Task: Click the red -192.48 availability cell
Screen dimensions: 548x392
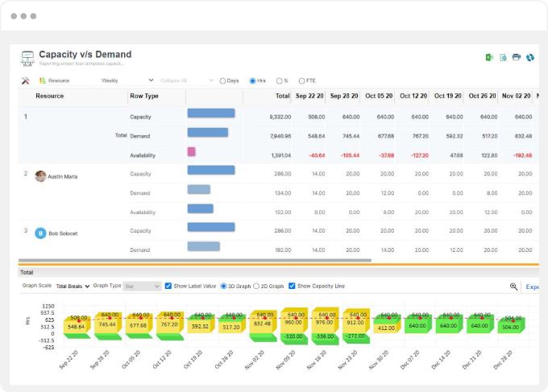Action: coord(522,155)
